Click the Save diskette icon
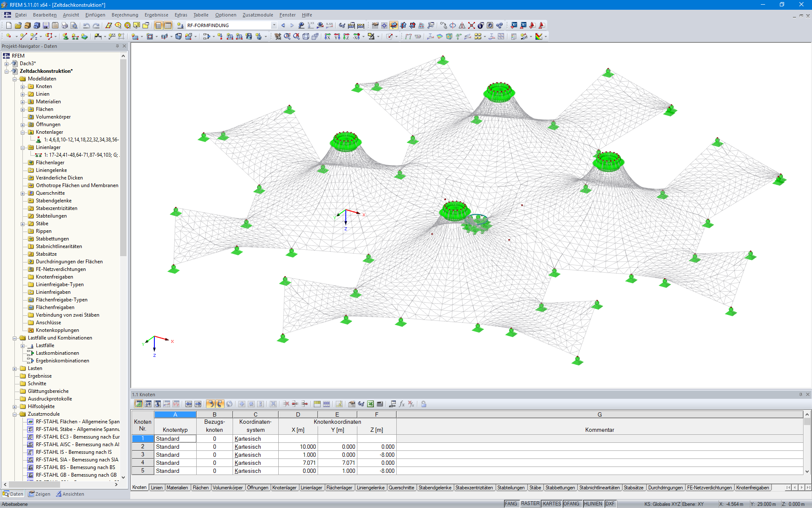Viewport: 812px width, 508px height. (x=46, y=25)
